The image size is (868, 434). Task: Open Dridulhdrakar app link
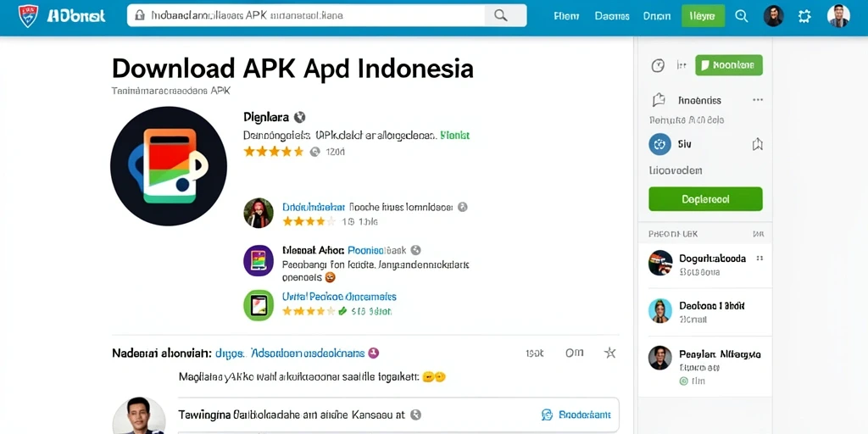tap(314, 207)
